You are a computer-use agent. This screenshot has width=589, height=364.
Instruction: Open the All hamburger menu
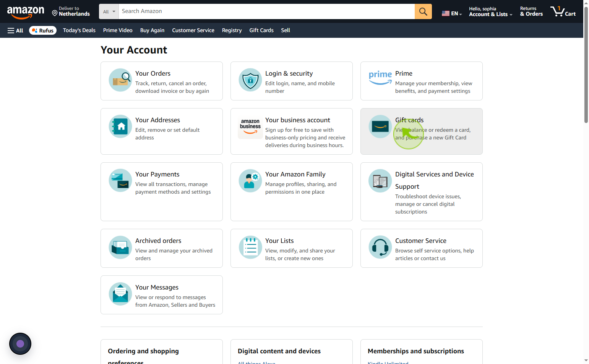click(x=15, y=31)
